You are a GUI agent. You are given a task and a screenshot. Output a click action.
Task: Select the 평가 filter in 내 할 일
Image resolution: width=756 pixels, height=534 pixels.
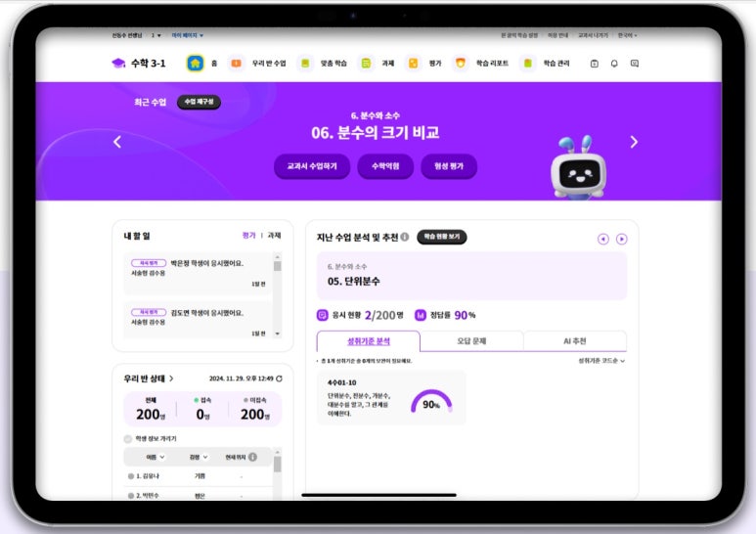(x=248, y=236)
